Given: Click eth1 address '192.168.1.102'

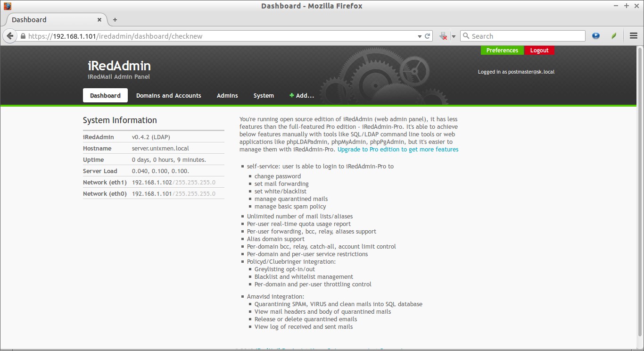Looking at the screenshot, I should click(152, 182).
